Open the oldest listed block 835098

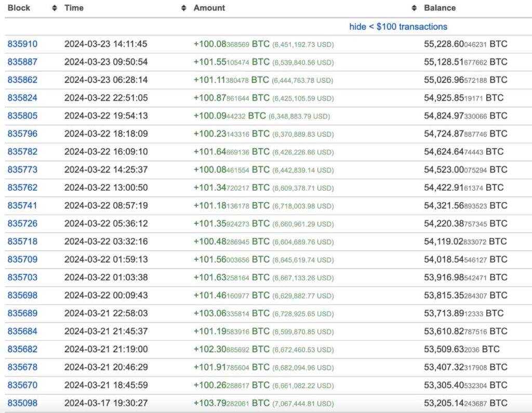(x=22, y=403)
